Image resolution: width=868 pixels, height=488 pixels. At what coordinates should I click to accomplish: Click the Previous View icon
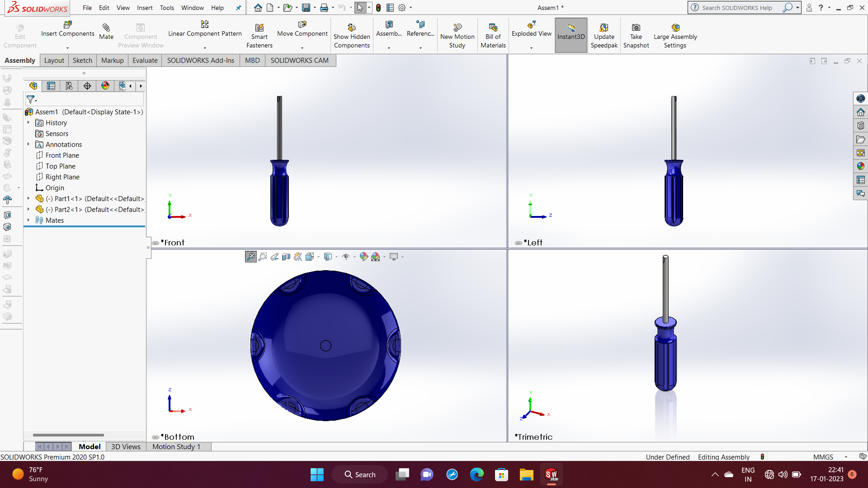(274, 257)
